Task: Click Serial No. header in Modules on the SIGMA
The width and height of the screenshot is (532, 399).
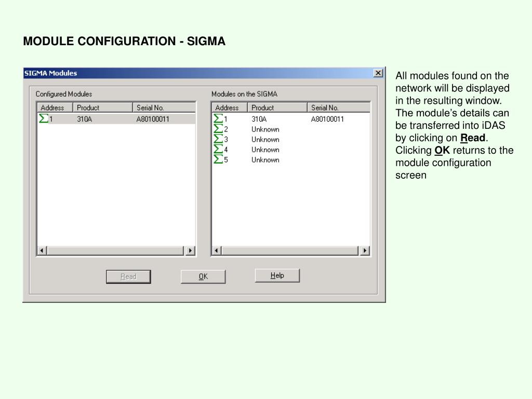Action: tap(339, 108)
